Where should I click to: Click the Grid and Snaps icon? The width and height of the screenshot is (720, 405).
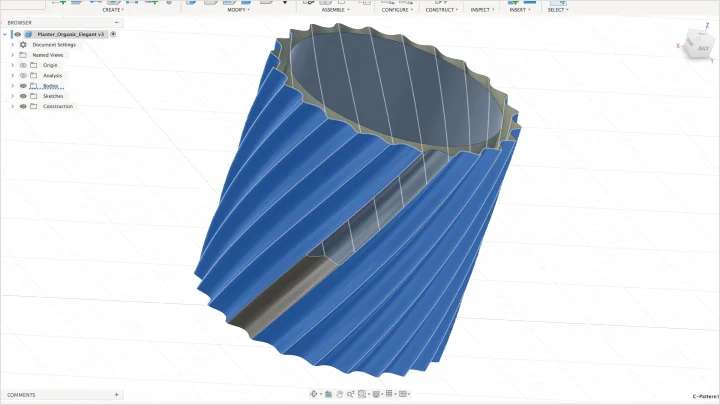tap(389, 394)
